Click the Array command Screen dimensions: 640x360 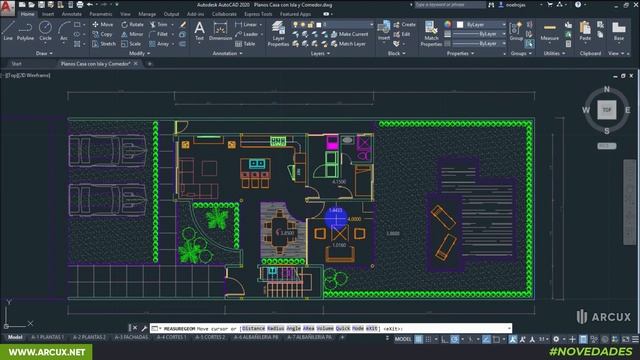(x=159, y=44)
